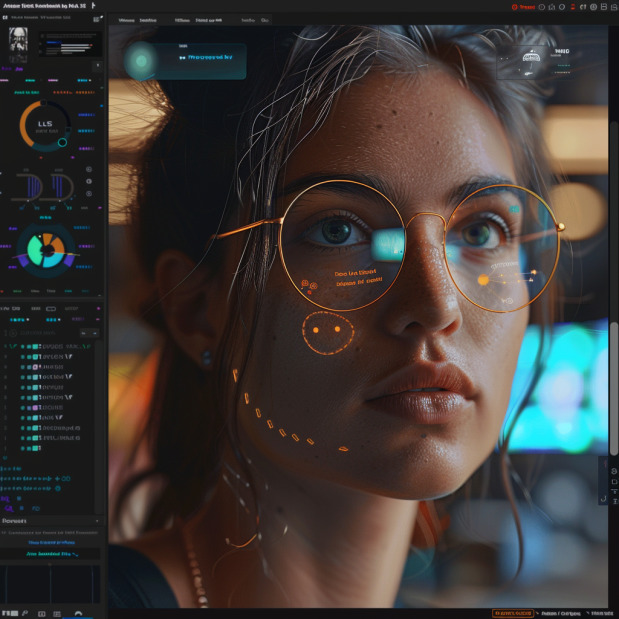This screenshot has width=619, height=619.
Task: Click the panel options icon above the portrait thumbnail
Action: pyautogui.click(x=96, y=18)
